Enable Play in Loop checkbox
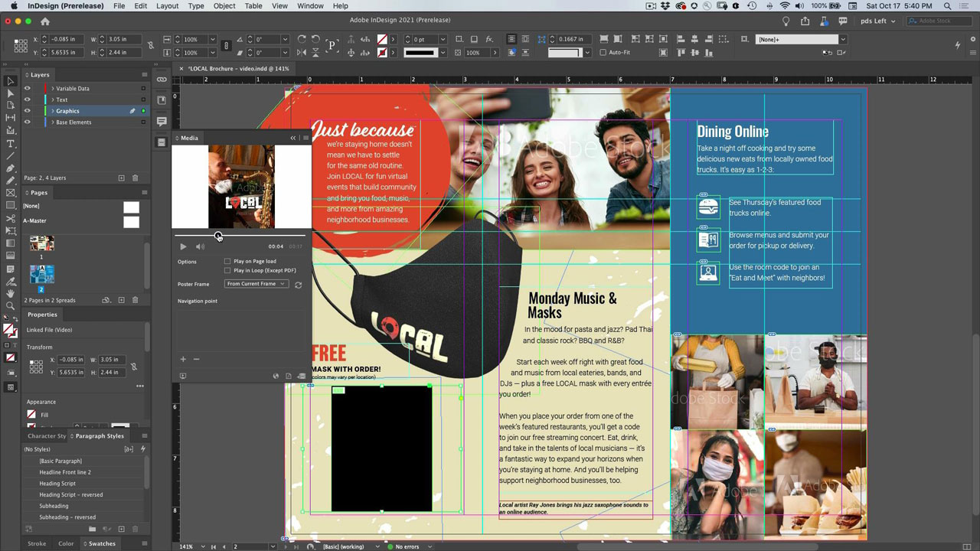Image resolution: width=980 pixels, height=551 pixels. click(227, 271)
